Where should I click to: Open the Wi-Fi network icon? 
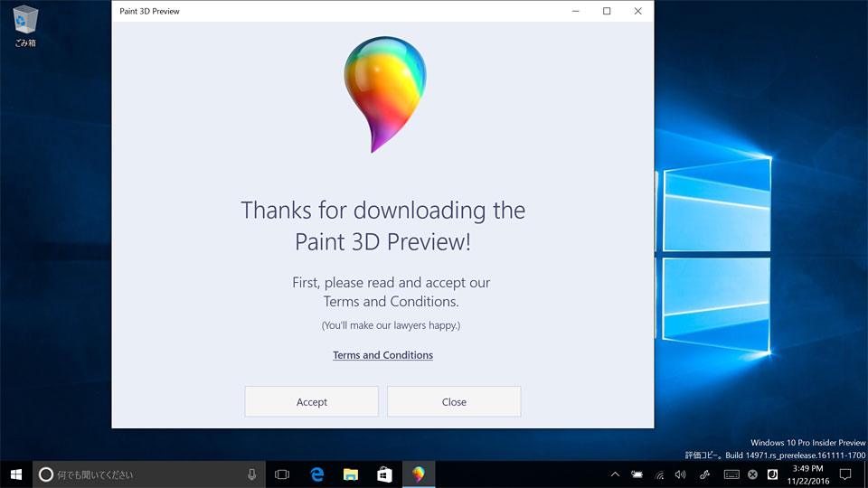point(659,474)
